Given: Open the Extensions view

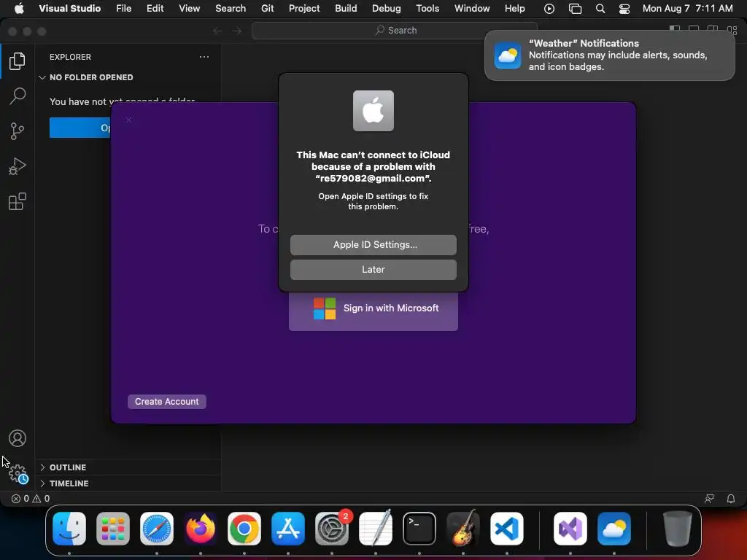Looking at the screenshot, I should [18, 201].
